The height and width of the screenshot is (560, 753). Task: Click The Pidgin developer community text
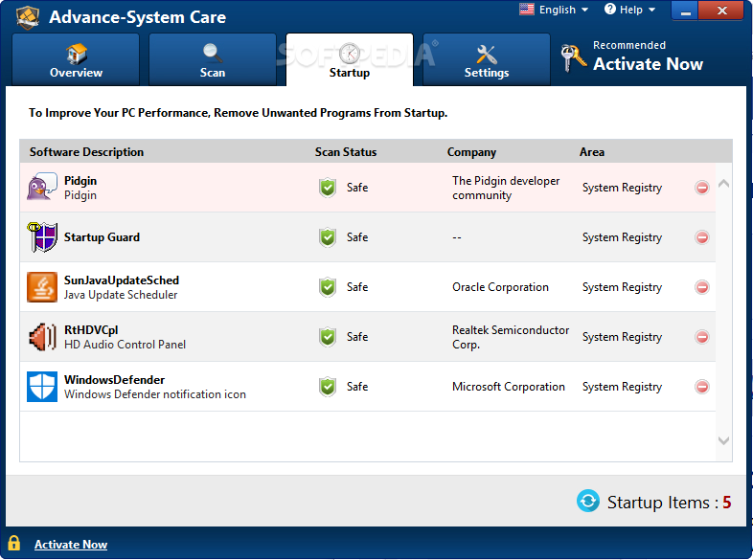[506, 189]
